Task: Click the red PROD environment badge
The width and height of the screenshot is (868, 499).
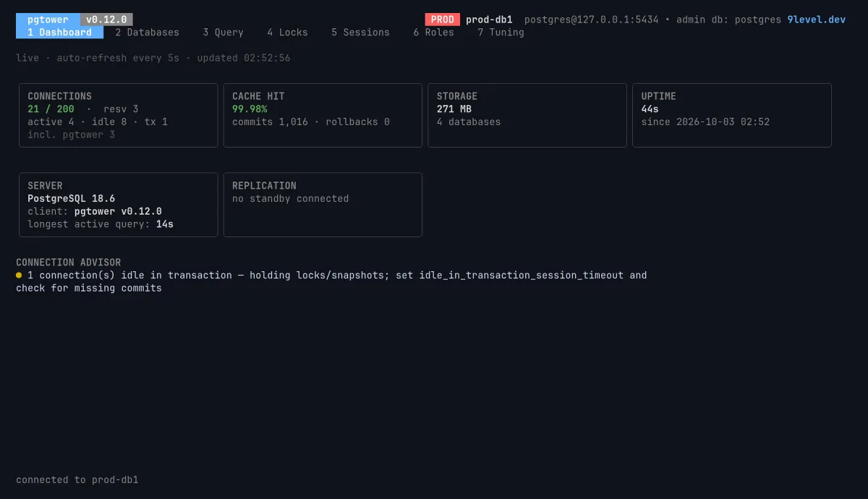Action: click(442, 20)
